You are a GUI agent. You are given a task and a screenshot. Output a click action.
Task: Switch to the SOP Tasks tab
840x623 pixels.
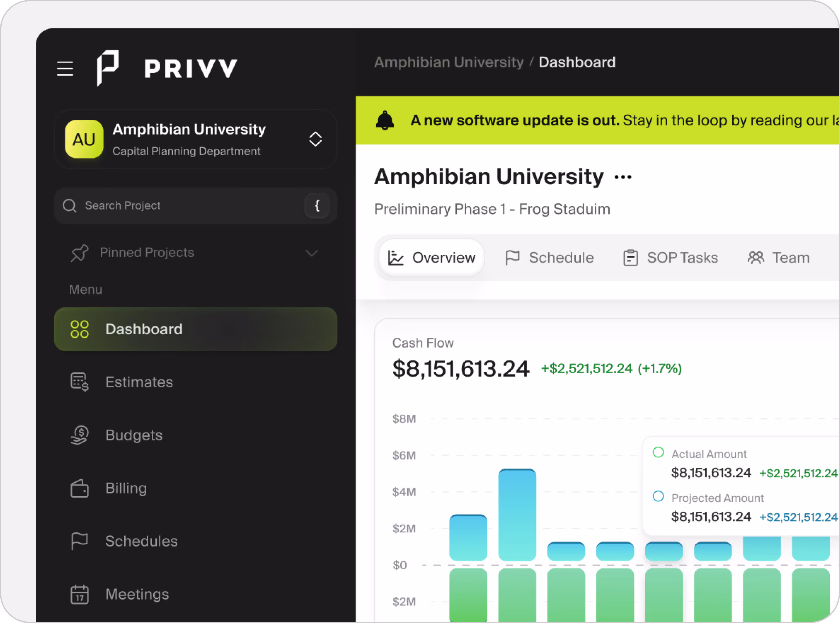pos(670,258)
